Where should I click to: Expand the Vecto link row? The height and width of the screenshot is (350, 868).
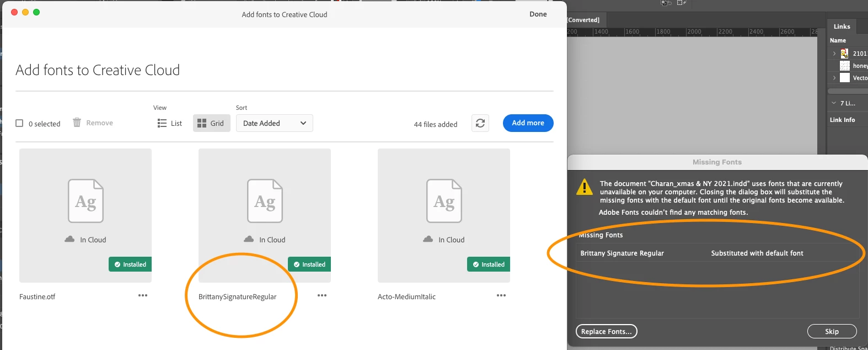(834, 78)
